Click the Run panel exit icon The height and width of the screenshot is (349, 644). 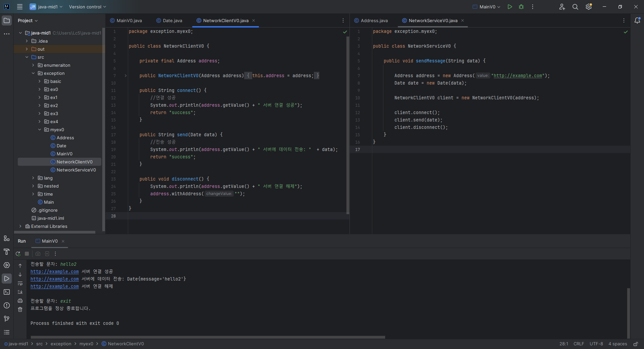point(47,254)
